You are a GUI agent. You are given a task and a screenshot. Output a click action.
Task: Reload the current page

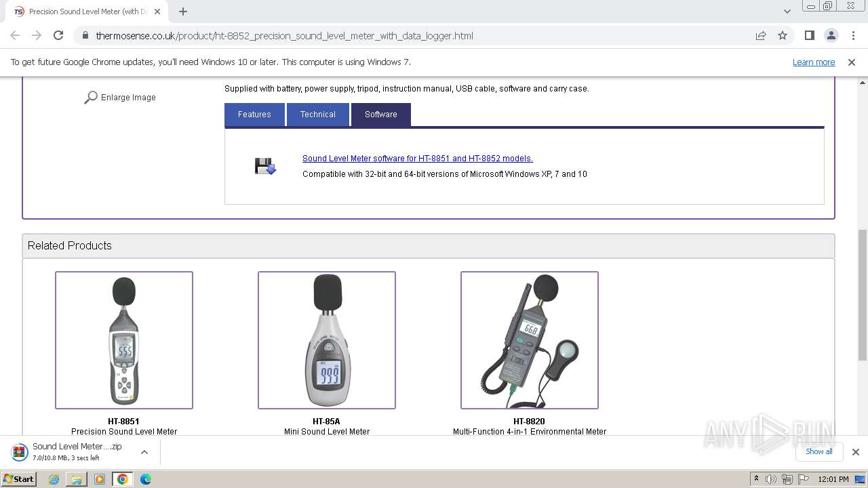[58, 35]
